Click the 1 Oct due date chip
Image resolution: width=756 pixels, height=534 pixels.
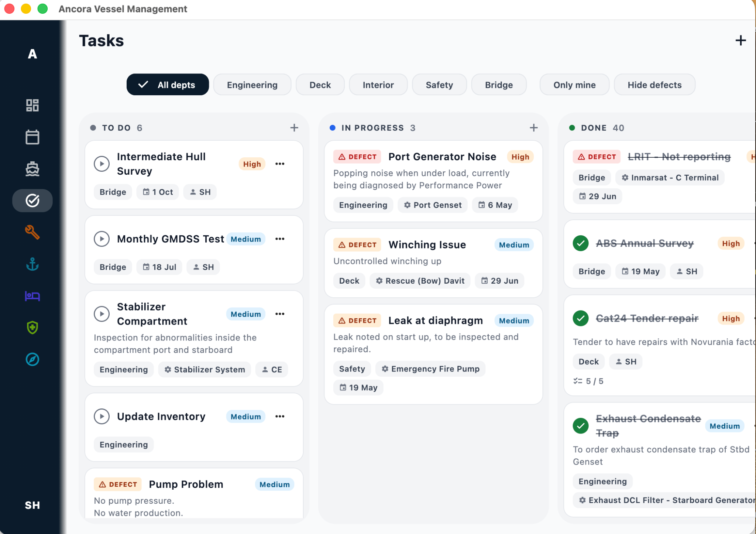tap(158, 192)
